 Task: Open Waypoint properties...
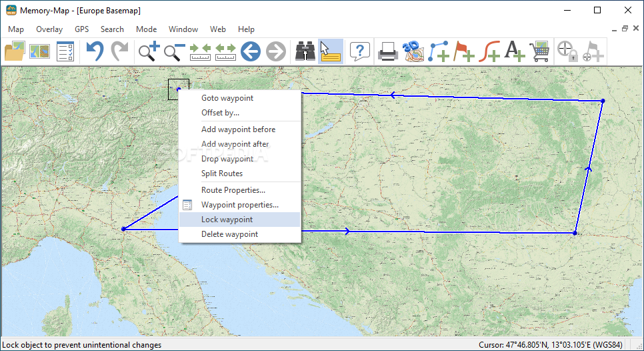(x=240, y=205)
